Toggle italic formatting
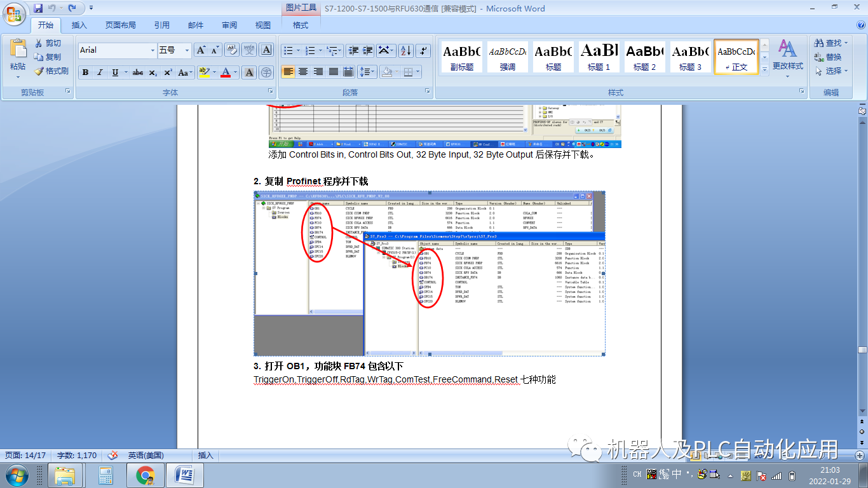The image size is (868, 488). pos(100,72)
